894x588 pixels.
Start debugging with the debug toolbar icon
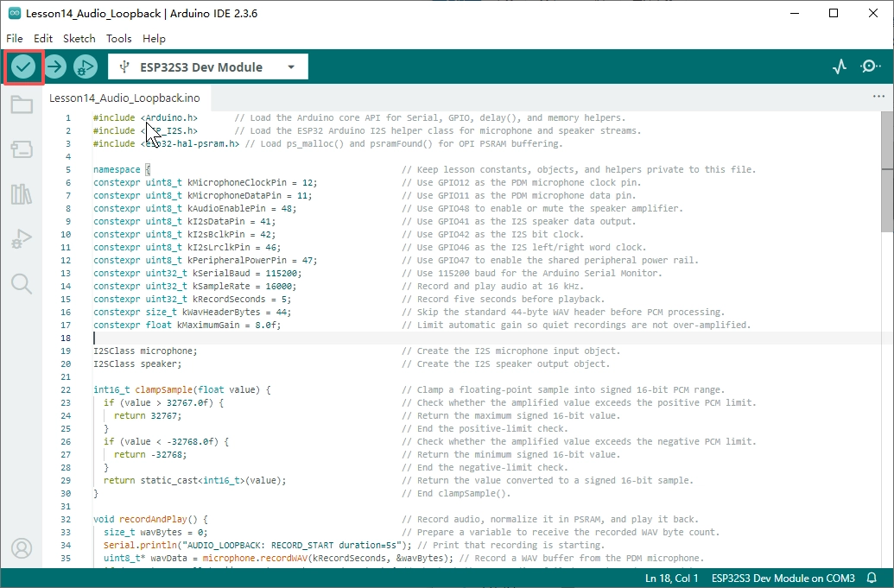point(86,67)
